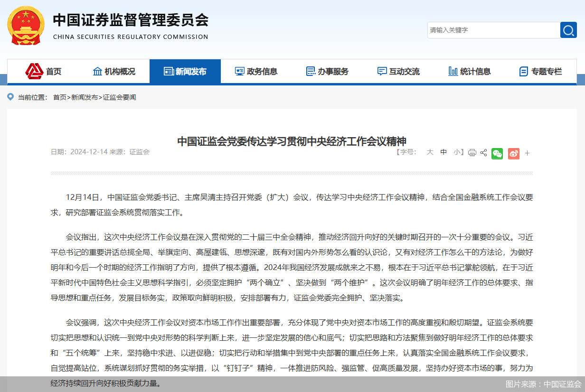
Task: Set font size to 小
Action: [456, 152]
